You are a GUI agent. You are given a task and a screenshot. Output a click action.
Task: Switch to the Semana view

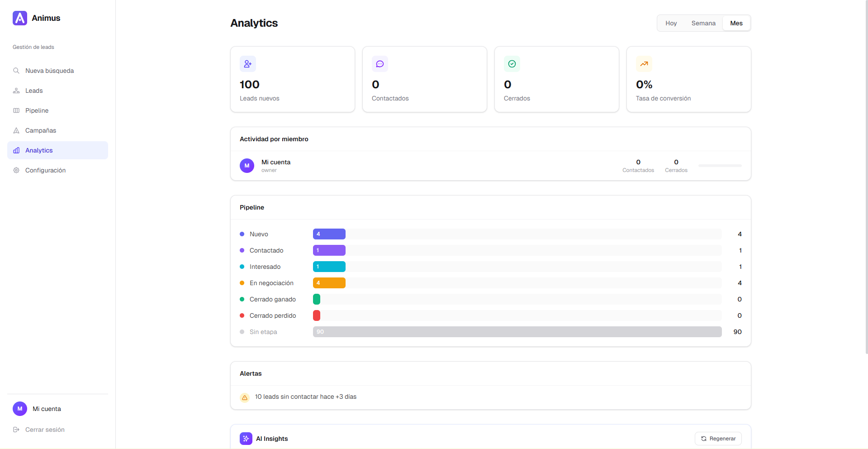[x=703, y=23]
